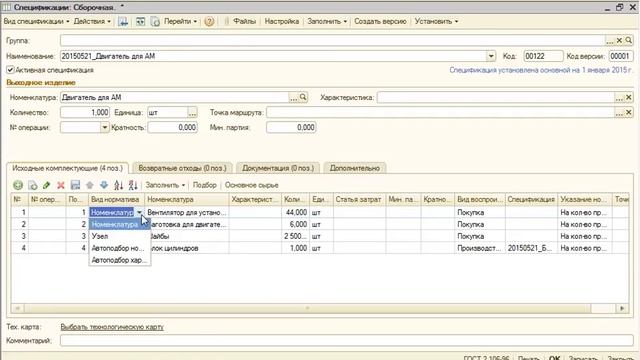Toggle the Активная спецификация checkbox
Viewport: 640px width, 360px height.
click(11, 70)
